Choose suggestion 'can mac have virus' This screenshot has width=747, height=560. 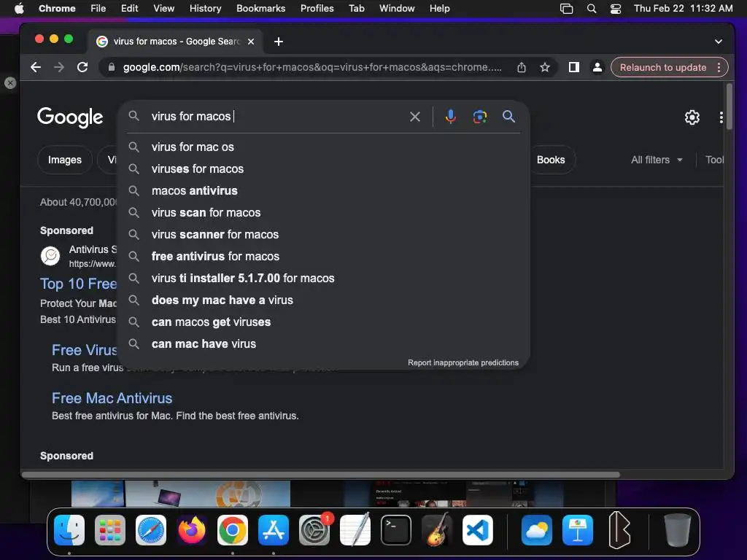(324, 344)
